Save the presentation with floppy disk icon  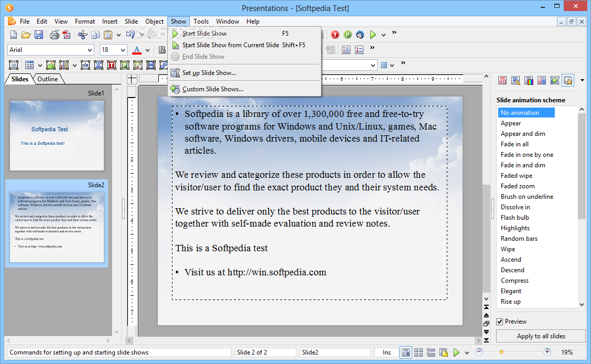pos(39,35)
